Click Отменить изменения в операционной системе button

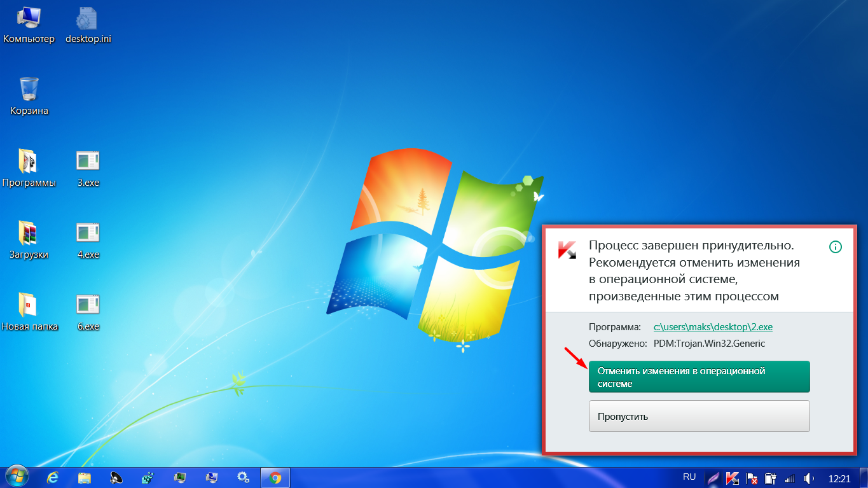point(699,377)
